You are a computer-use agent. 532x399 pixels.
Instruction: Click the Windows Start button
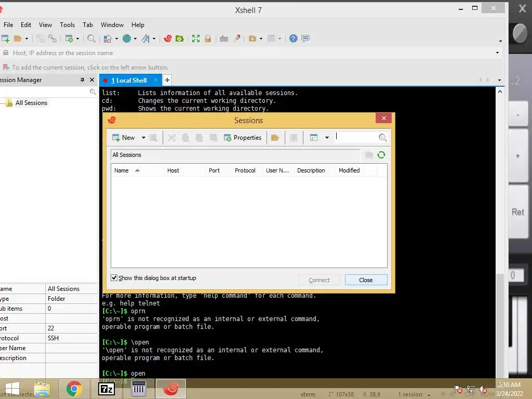[x=12, y=389]
